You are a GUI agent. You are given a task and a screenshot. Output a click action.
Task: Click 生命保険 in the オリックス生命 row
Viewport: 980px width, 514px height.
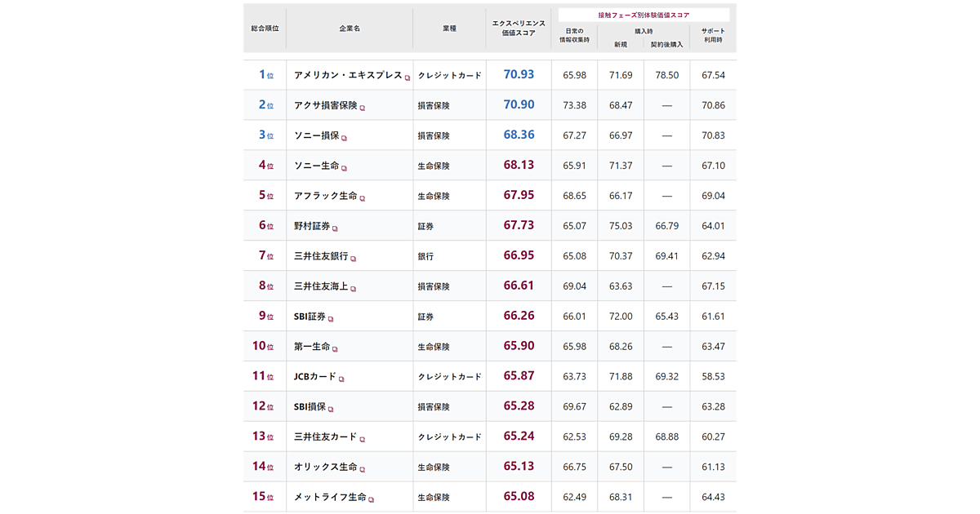click(434, 467)
